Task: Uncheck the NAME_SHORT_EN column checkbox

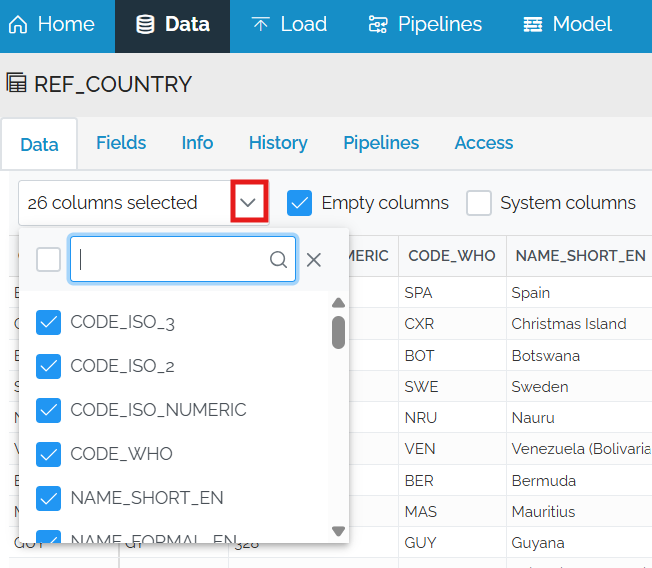Action: point(48,498)
